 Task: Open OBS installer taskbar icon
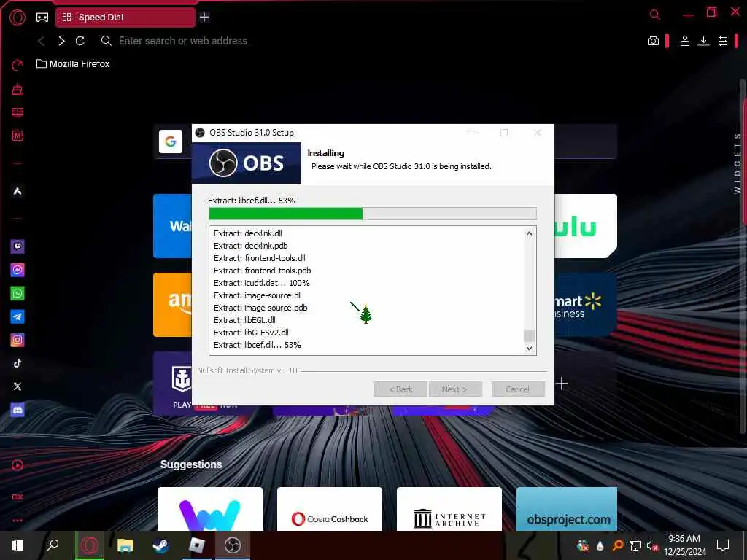point(233,545)
